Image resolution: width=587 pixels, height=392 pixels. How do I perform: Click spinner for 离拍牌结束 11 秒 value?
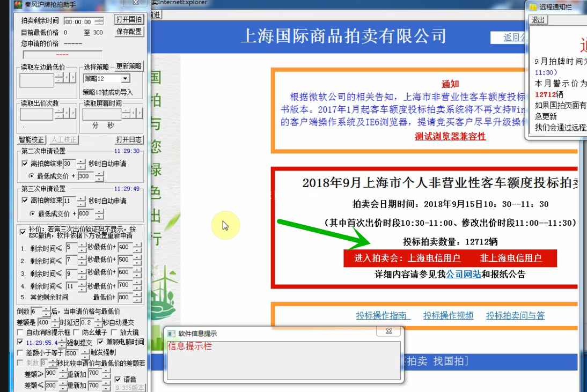81,201
